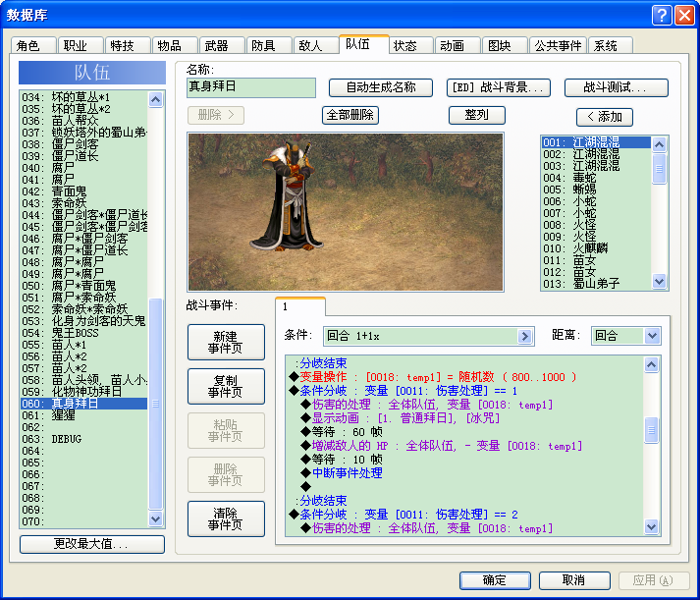This screenshot has height=600, width=700.
Task: Click event command list scroll down arrow
Action: [x=651, y=526]
